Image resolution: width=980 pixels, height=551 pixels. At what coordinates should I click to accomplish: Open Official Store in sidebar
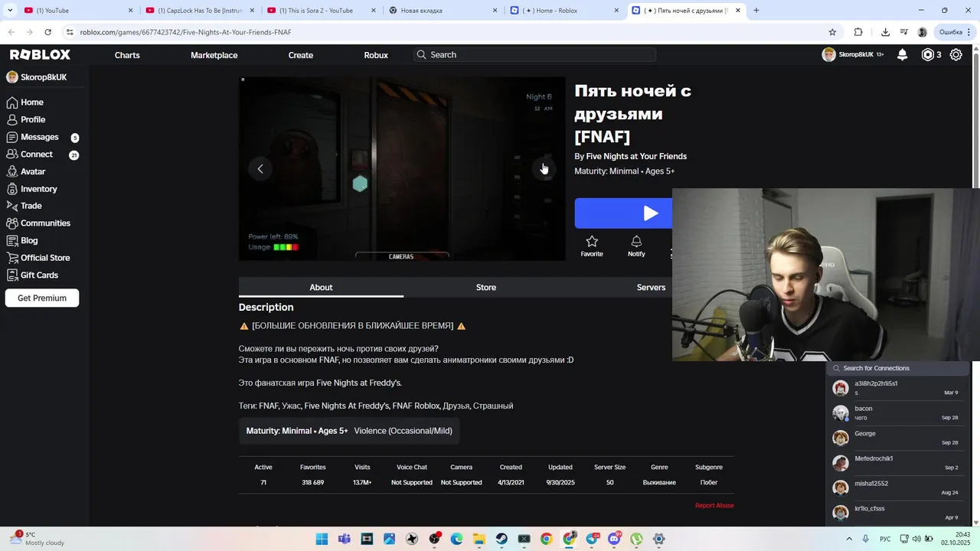click(44, 258)
